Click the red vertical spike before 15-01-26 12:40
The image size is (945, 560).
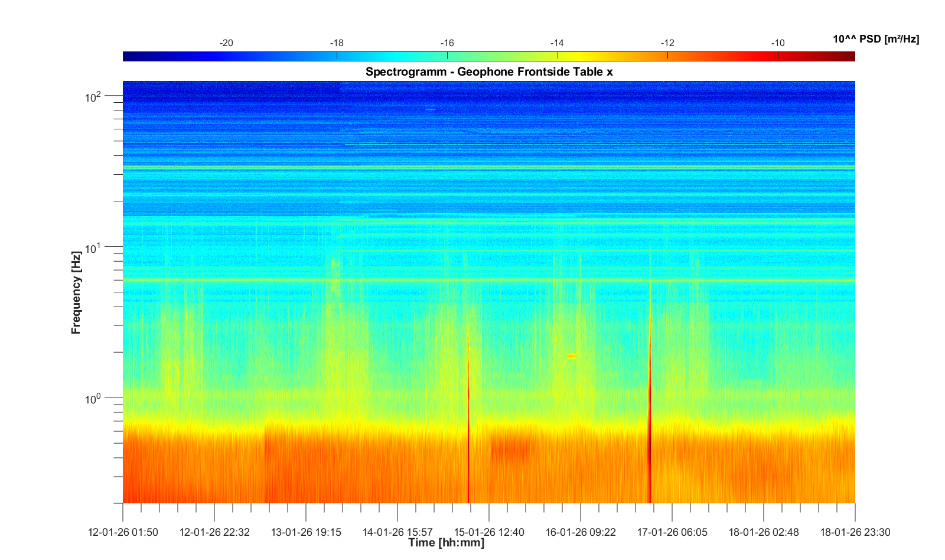pyautogui.click(x=468, y=437)
